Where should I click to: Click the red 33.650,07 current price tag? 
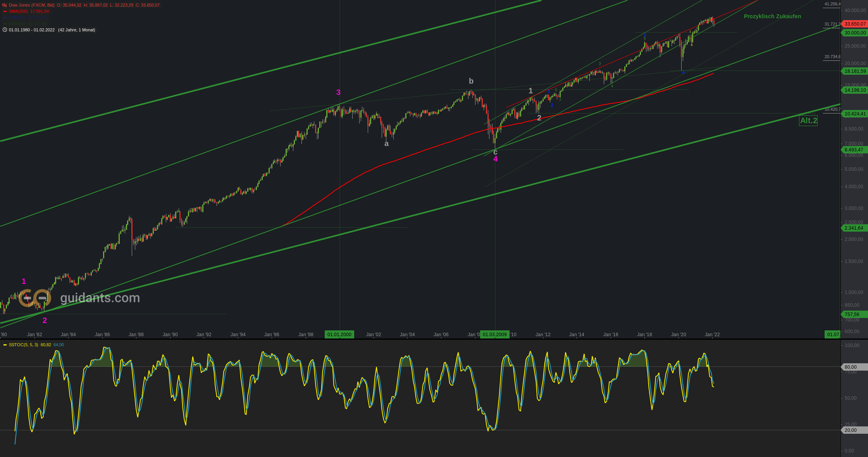(854, 24)
